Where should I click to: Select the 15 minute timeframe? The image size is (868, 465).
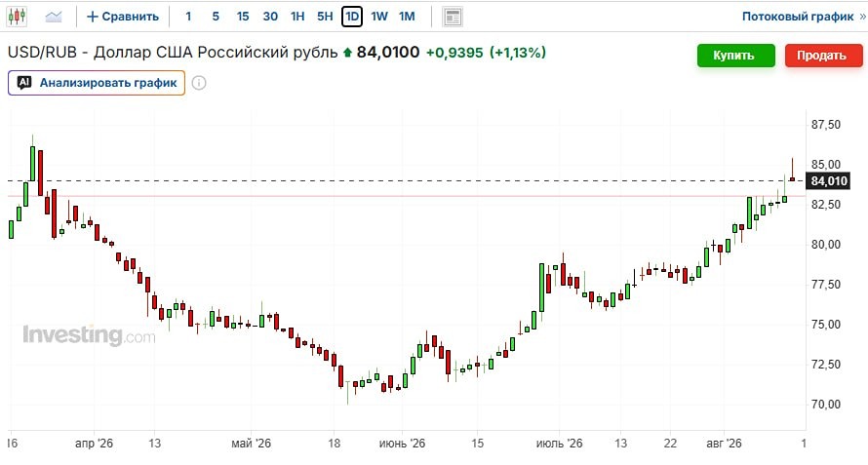point(243,17)
